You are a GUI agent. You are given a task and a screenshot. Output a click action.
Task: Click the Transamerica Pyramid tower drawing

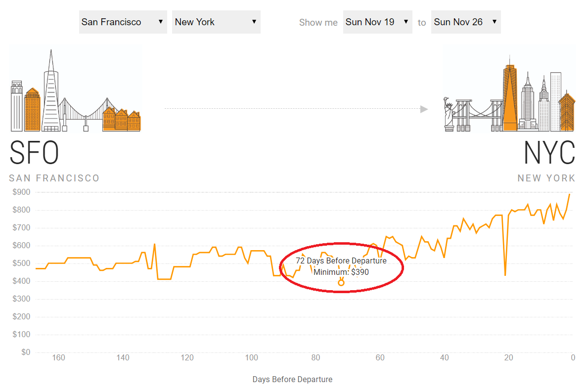coord(50,91)
